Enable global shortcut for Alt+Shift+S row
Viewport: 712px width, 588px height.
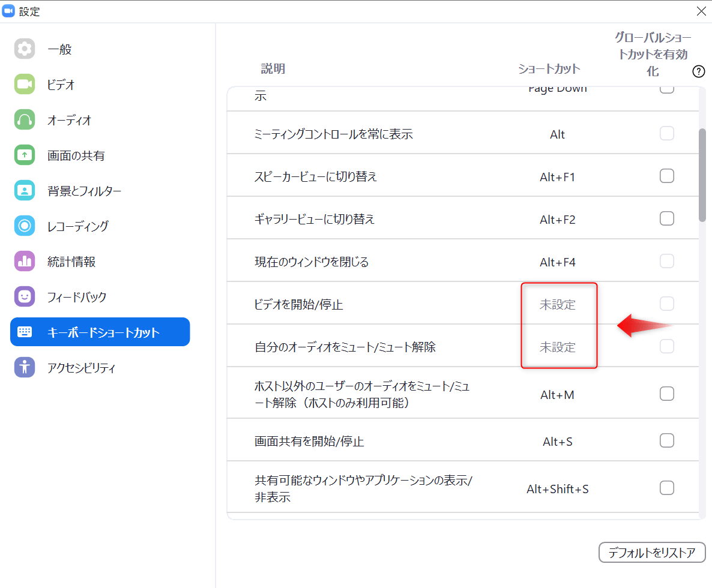[x=667, y=488]
